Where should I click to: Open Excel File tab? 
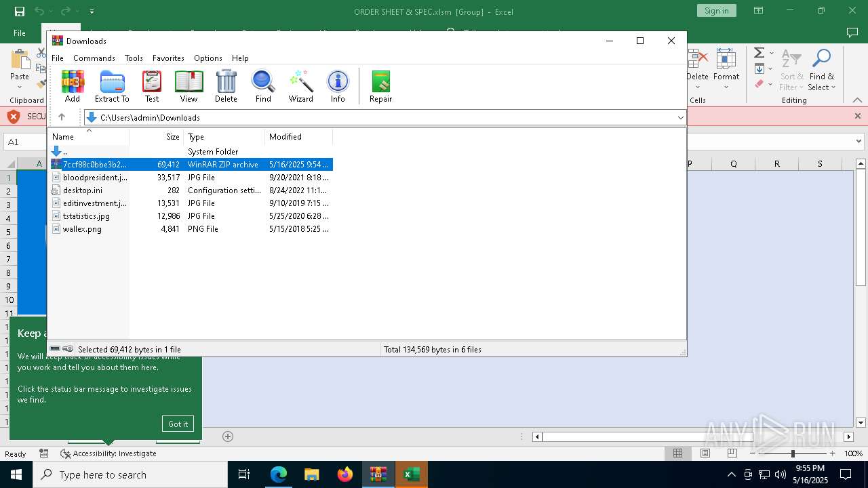tap(20, 33)
